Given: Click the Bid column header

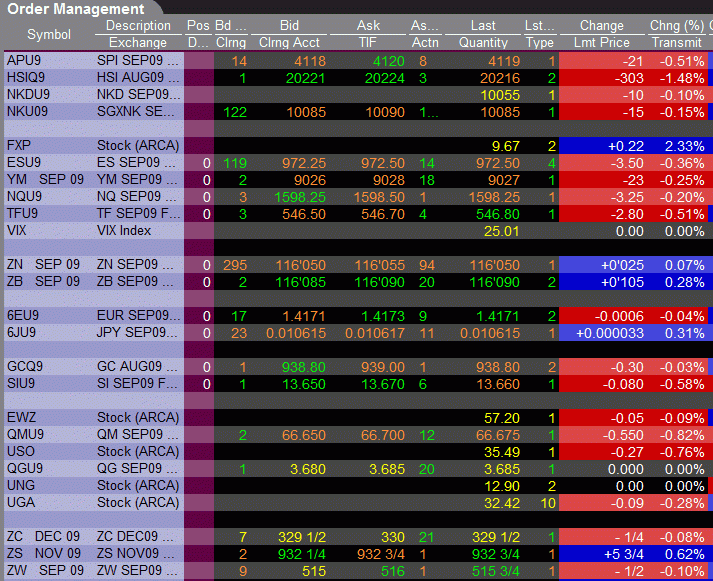Looking at the screenshot, I should pos(289,25).
